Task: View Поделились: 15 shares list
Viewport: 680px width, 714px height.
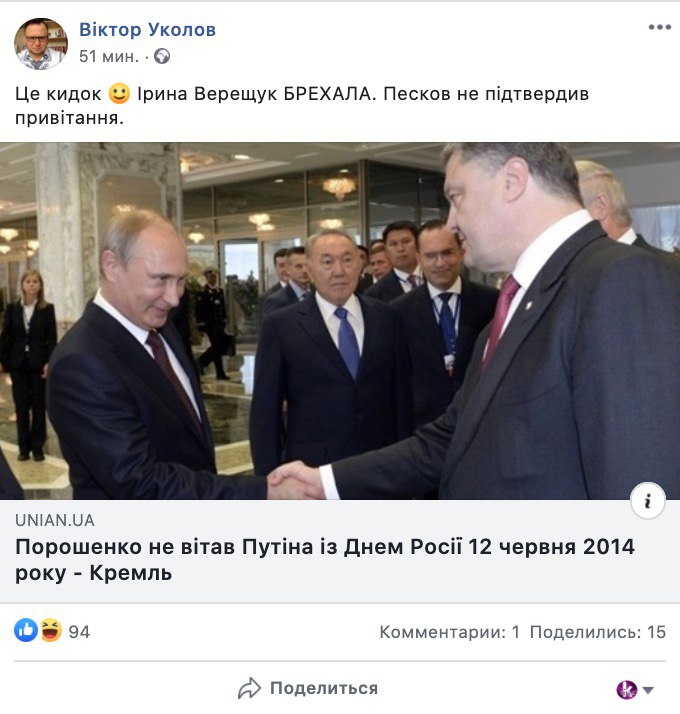Action: click(598, 632)
